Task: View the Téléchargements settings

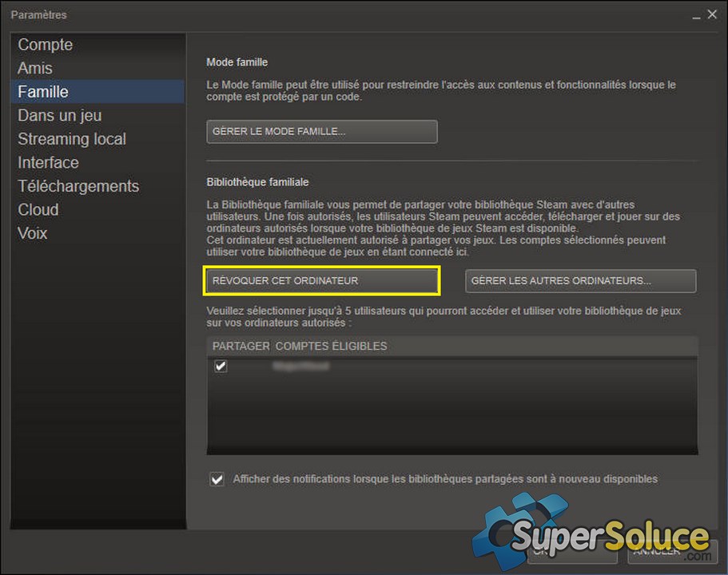Action: (x=78, y=186)
